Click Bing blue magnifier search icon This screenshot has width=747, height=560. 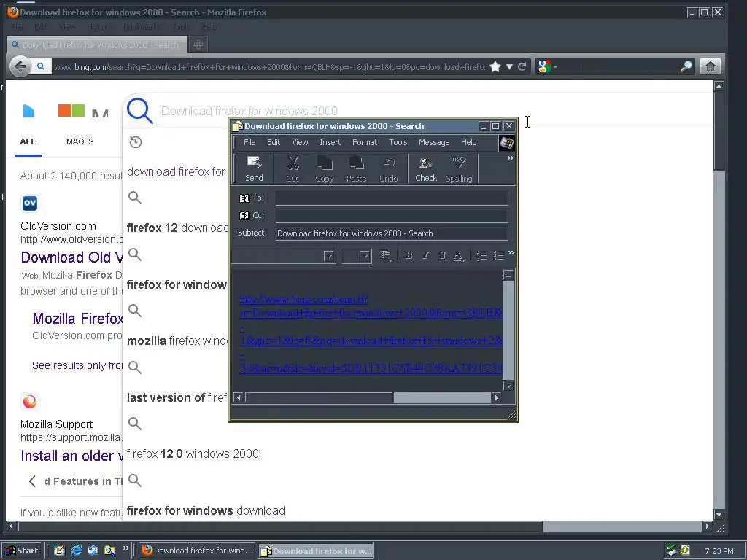140,111
